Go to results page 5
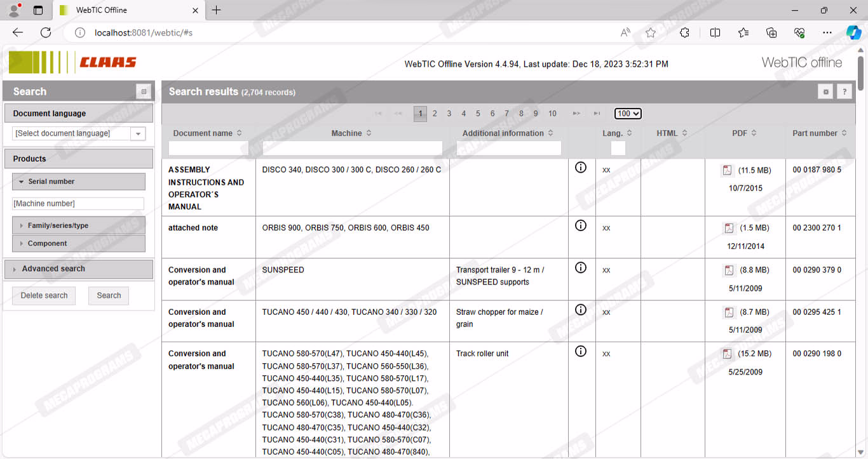 coord(478,114)
